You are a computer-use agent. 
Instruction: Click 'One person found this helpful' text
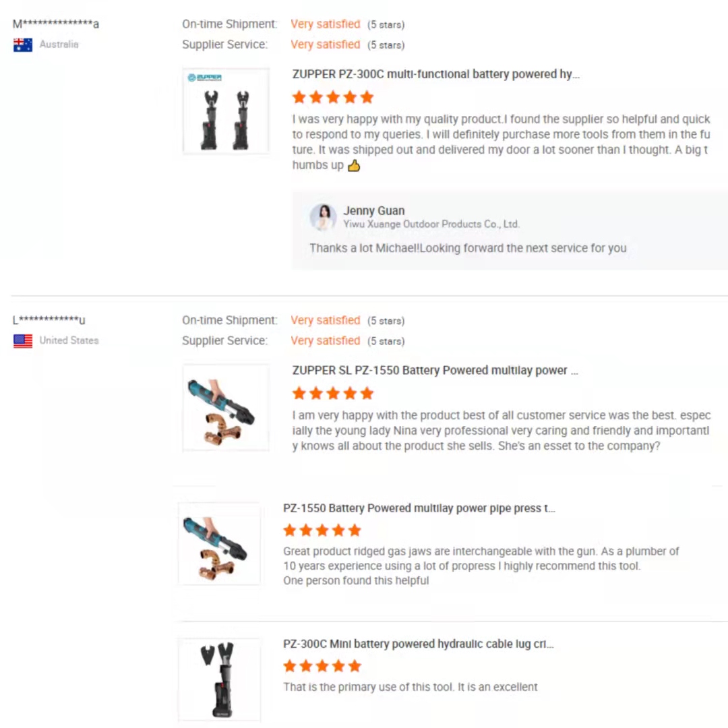click(x=356, y=580)
